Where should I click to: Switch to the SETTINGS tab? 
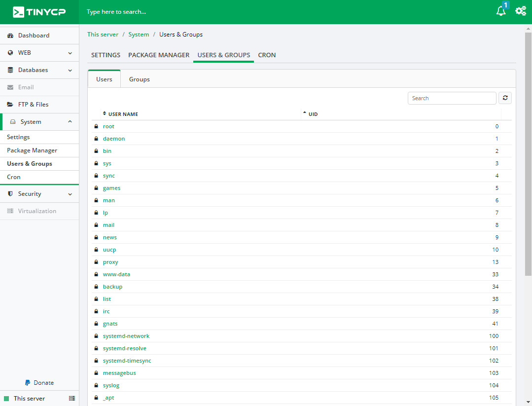pyautogui.click(x=106, y=55)
